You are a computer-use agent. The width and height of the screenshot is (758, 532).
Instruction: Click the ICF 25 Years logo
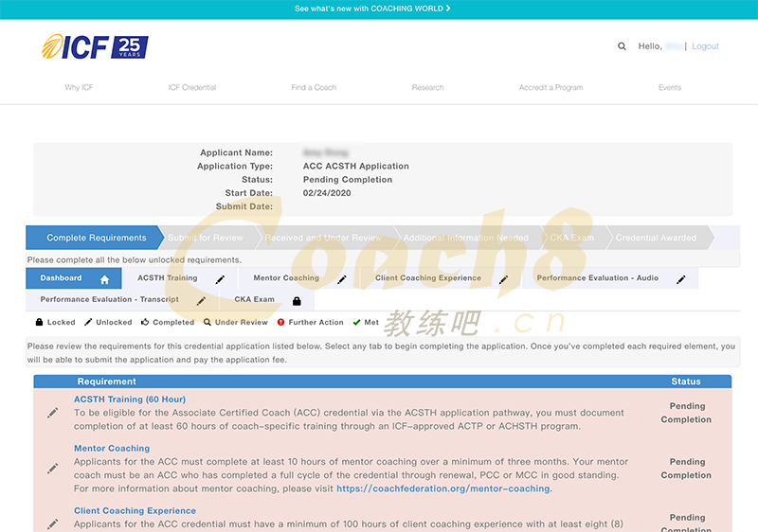click(x=95, y=46)
